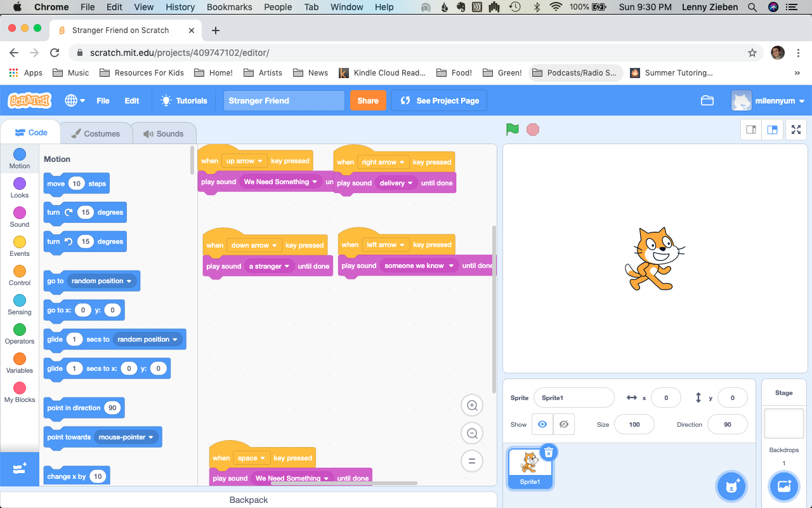
Task: Select the Sound block category
Action: [x=20, y=217]
